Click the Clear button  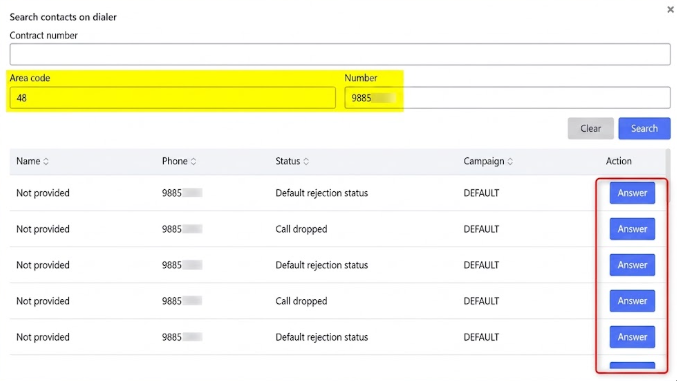(590, 128)
